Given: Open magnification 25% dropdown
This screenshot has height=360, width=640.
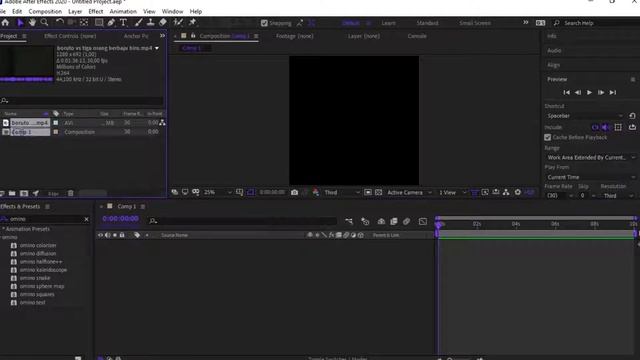Looking at the screenshot, I should point(218,192).
